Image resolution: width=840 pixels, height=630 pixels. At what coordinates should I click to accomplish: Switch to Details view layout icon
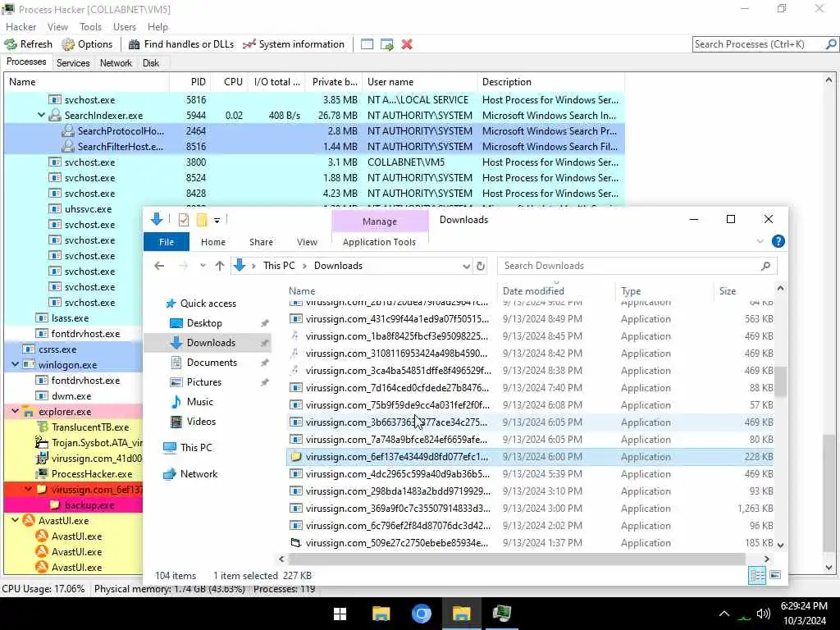click(757, 575)
